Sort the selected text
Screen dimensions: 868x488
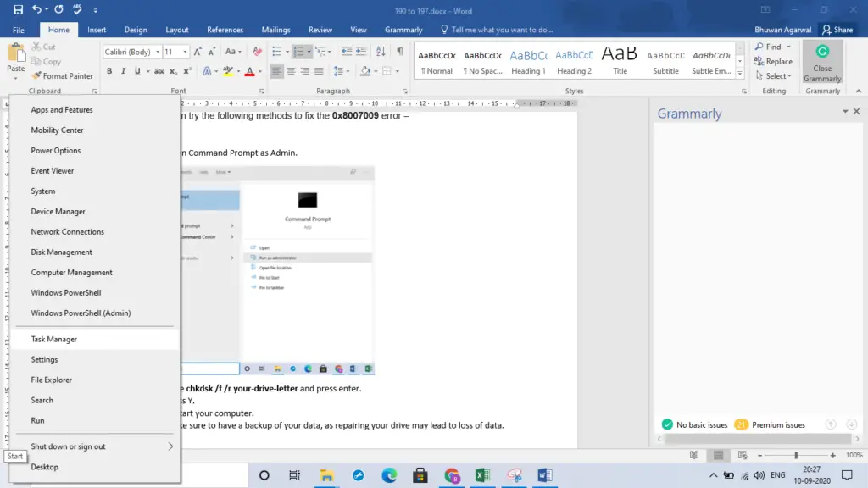381,52
